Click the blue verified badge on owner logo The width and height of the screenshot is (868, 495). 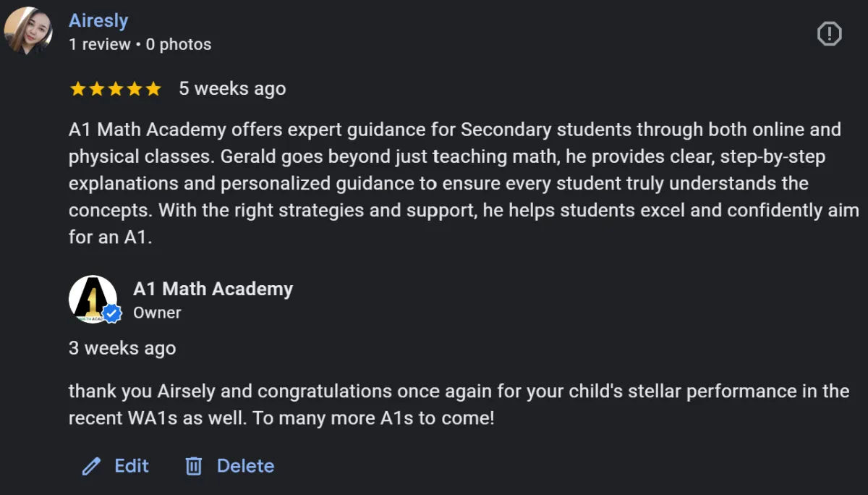111,313
